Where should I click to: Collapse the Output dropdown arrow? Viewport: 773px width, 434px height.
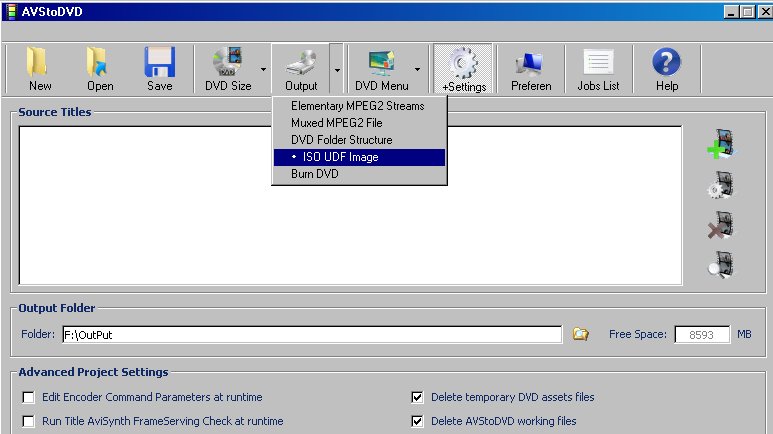pyautogui.click(x=337, y=69)
